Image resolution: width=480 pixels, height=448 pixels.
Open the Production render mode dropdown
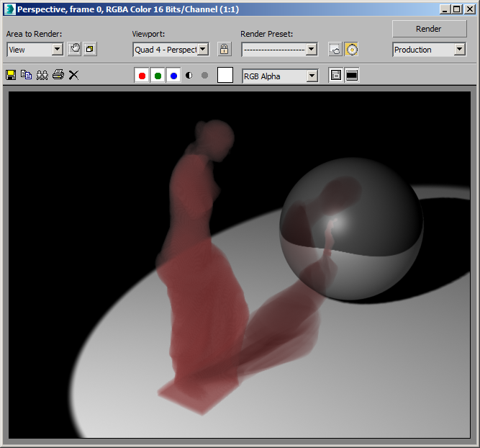(429, 49)
